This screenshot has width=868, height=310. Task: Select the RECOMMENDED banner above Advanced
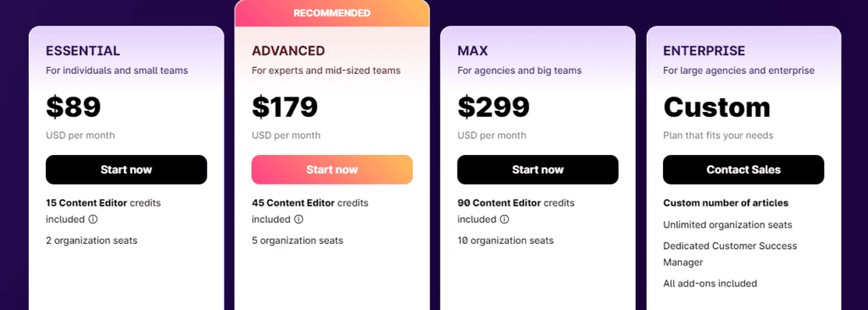[332, 13]
